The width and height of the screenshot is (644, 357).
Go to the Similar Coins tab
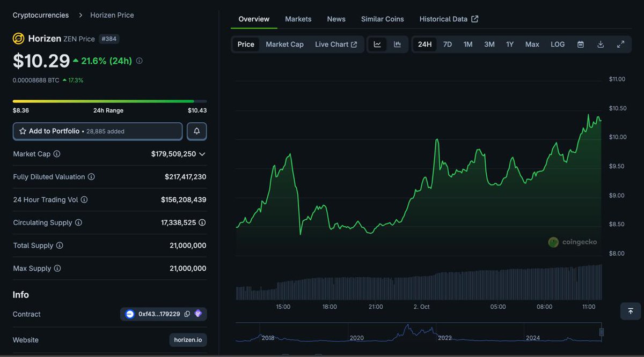(x=382, y=19)
